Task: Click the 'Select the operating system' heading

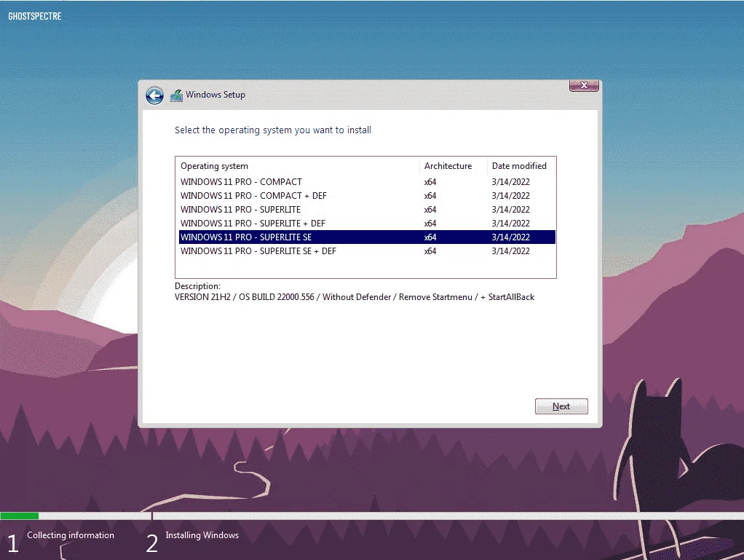Action: pyautogui.click(x=273, y=130)
